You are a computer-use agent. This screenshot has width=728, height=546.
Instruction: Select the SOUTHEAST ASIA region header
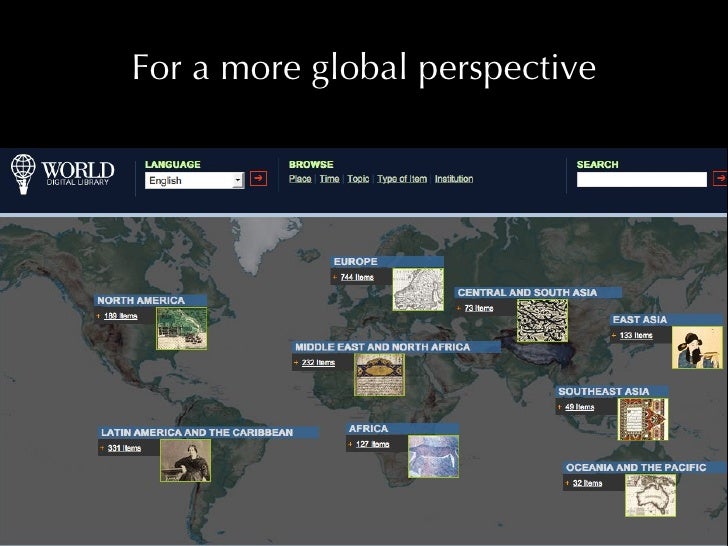(612, 391)
